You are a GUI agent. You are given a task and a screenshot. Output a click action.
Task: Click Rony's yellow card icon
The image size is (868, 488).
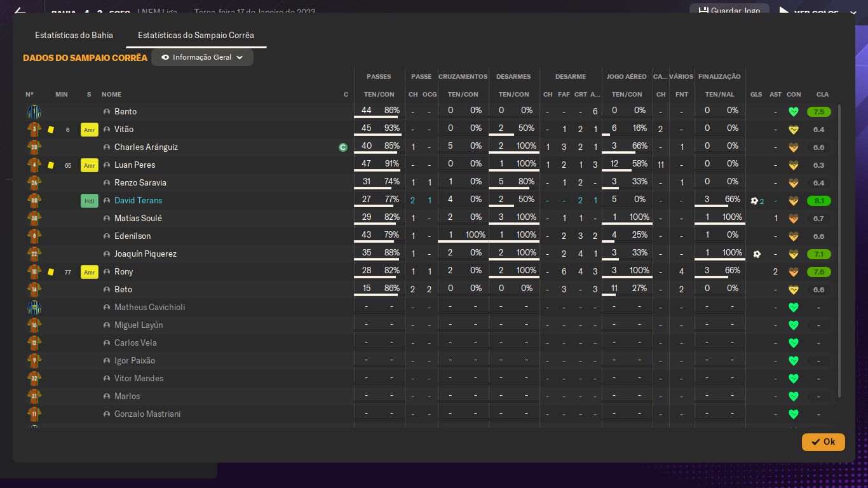coord(51,272)
